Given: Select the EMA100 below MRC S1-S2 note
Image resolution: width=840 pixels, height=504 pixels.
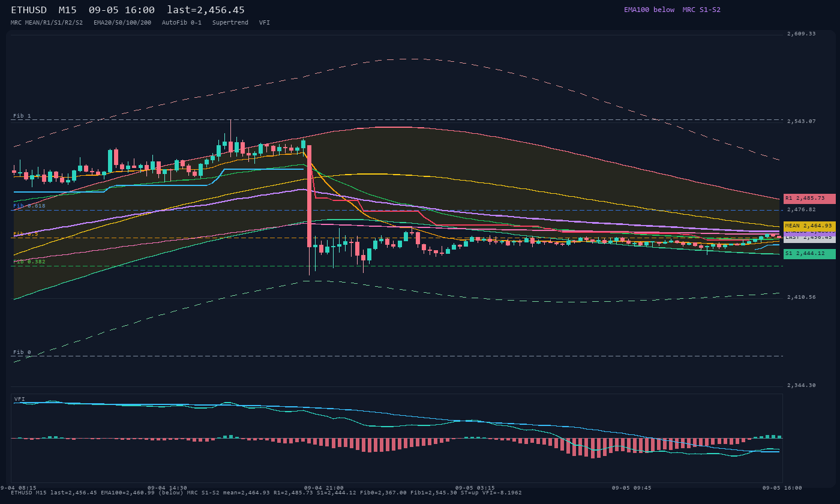Looking at the screenshot, I should 672,10.
